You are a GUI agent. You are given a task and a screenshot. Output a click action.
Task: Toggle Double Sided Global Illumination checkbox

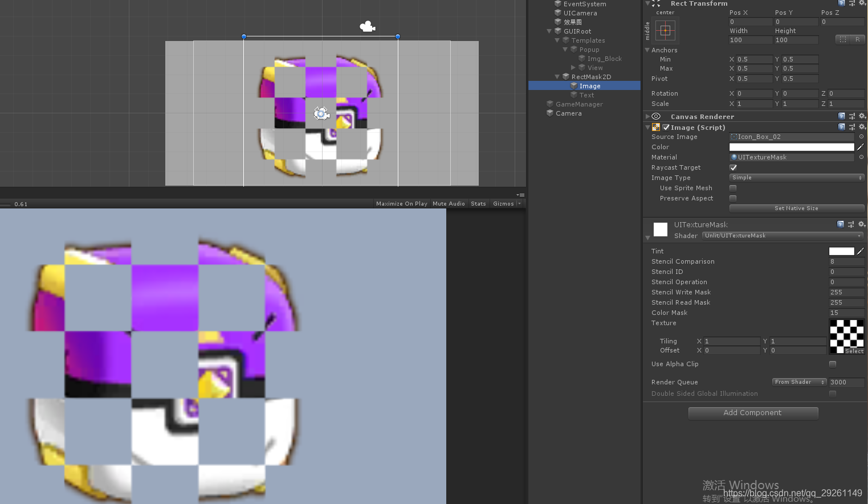tap(833, 394)
